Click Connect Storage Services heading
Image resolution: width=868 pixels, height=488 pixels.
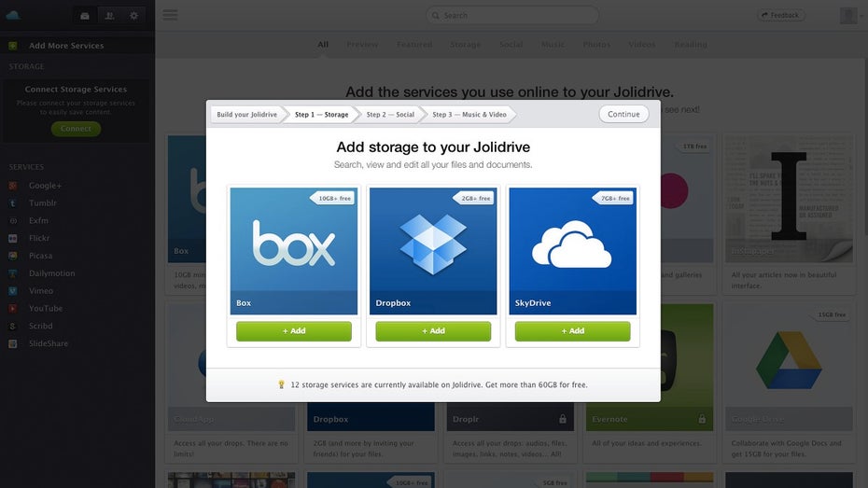coord(76,89)
